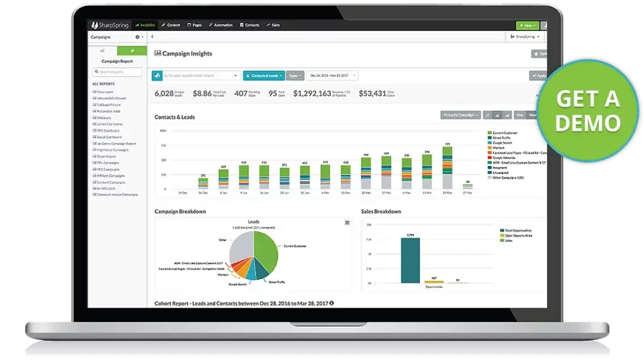This screenshot has width=644, height=362.
Task: Click the 20 Mar stacked bar
Action: click(447, 167)
